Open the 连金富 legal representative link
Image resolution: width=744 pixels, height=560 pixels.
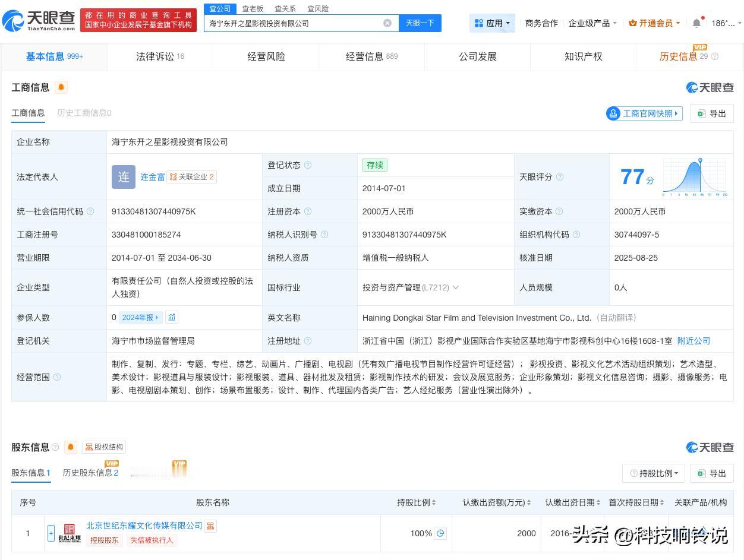(152, 177)
